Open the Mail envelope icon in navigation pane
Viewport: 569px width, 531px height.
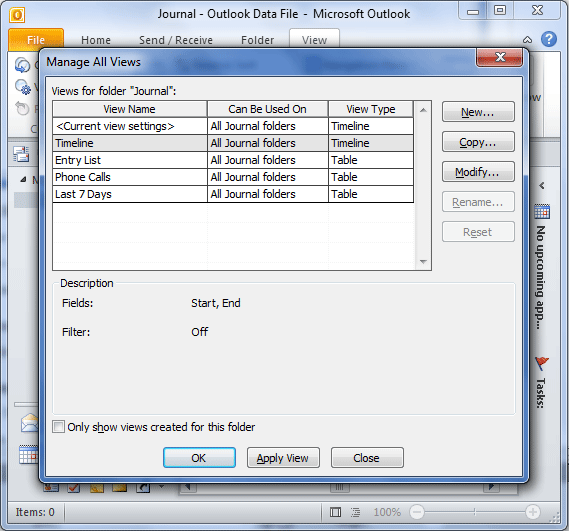click(29, 423)
